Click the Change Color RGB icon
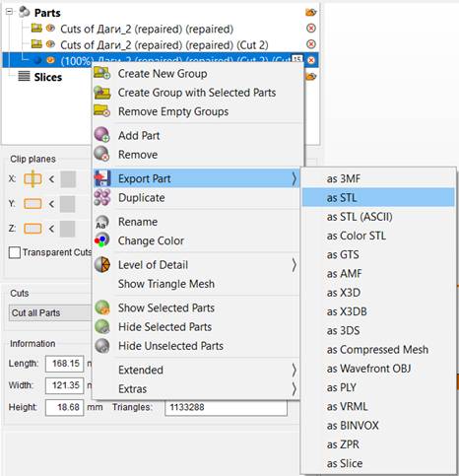459x476 pixels. coord(101,240)
